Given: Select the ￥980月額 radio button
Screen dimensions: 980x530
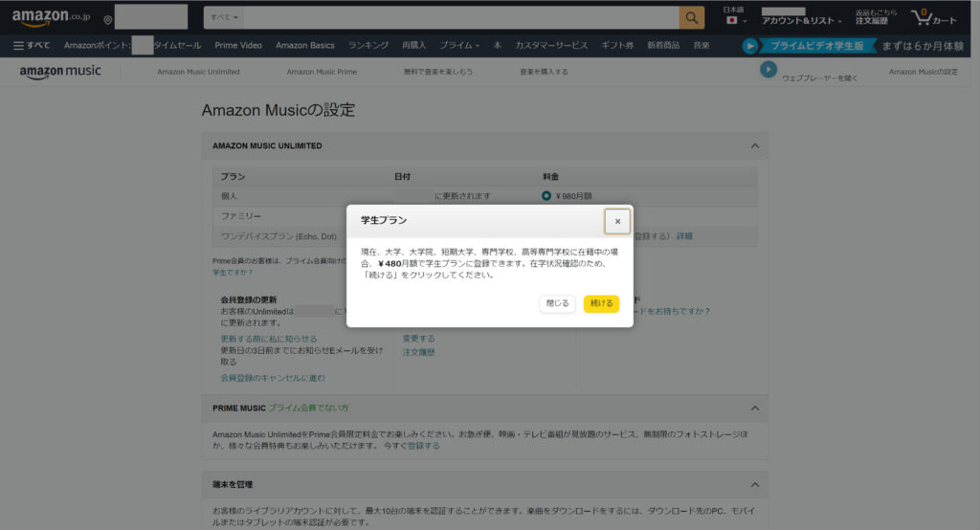Looking at the screenshot, I should point(546,196).
